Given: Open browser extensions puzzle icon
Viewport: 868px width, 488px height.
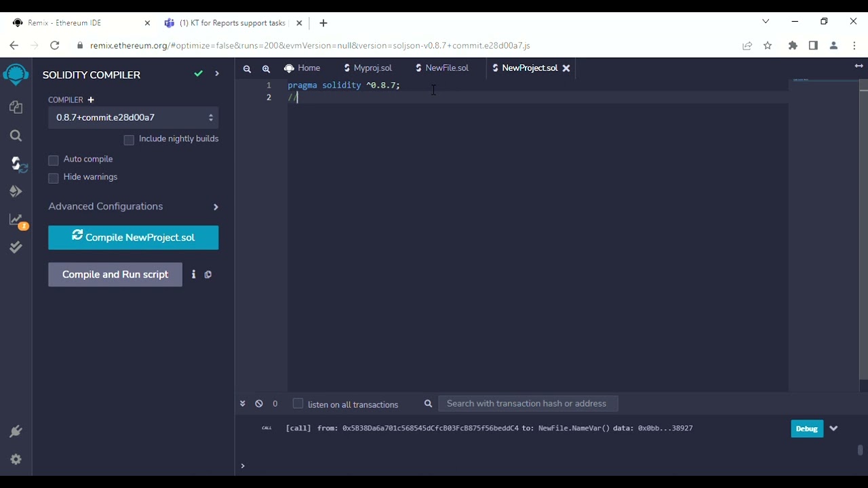Looking at the screenshot, I should [x=793, y=45].
